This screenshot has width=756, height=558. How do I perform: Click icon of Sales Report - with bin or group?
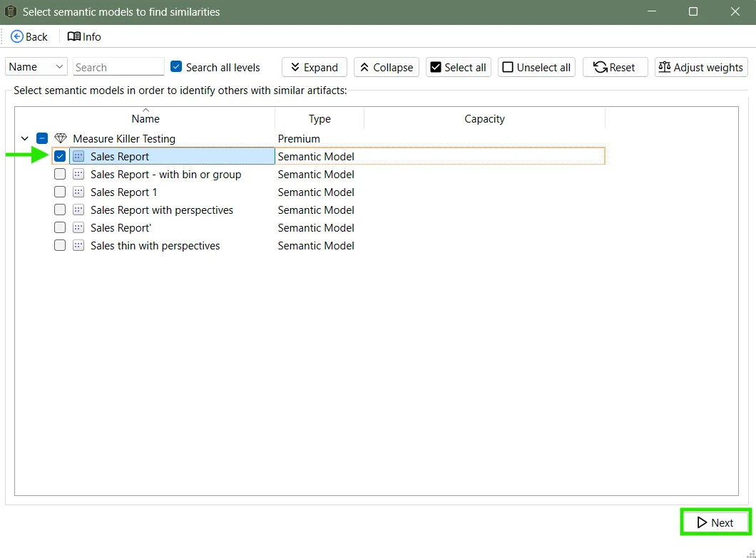click(78, 174)
